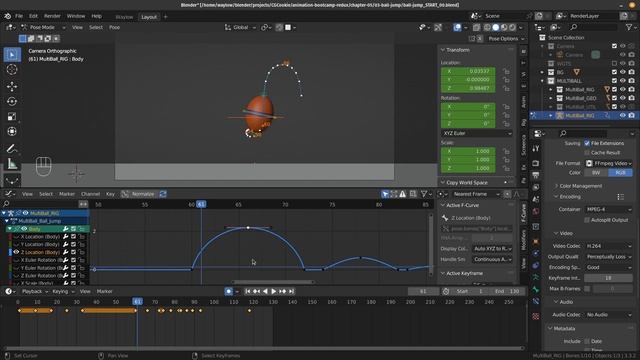
Task: Choose the Rotate tool
Action: pyautogui.click(x=12, y=101)
